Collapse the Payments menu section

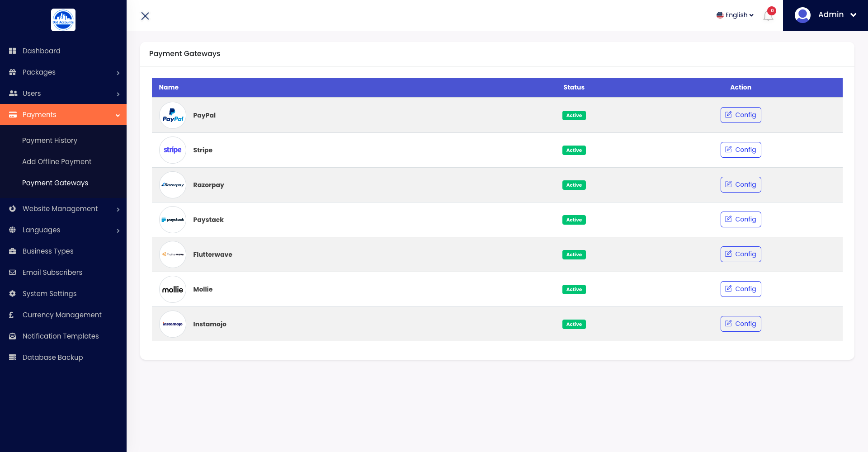coord(63,115)
